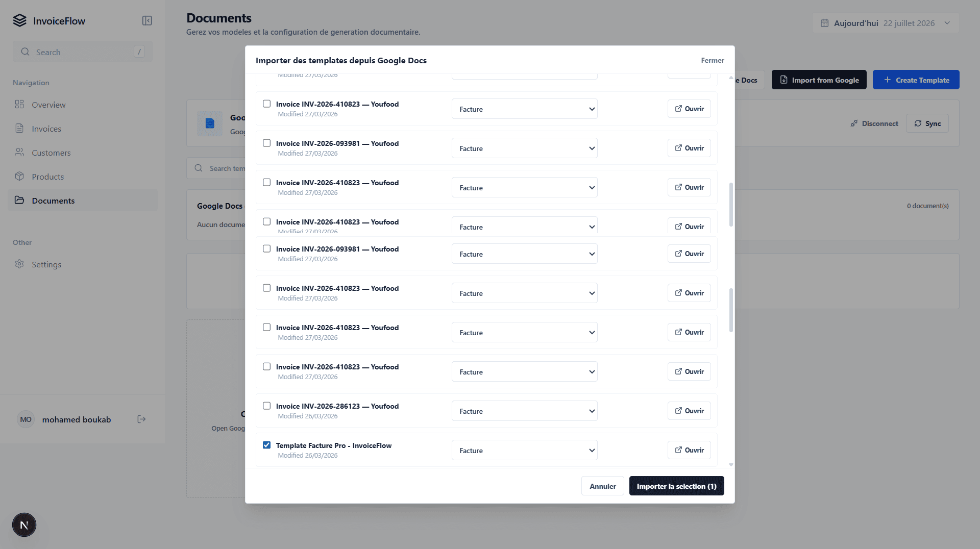980x549 pixels.
Task: Click the "mohamed boukab" user name
Action: tap(77, 419)
